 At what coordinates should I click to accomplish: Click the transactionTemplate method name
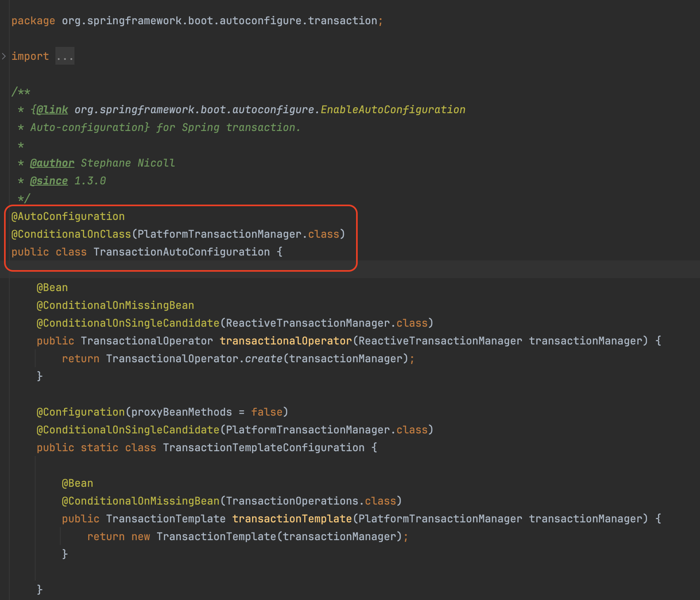click(292, 519)
